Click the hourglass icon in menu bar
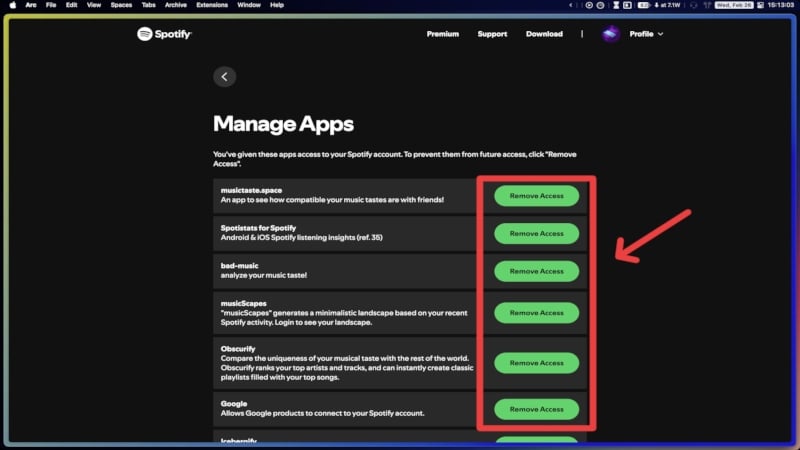 [x=616, y=5]
